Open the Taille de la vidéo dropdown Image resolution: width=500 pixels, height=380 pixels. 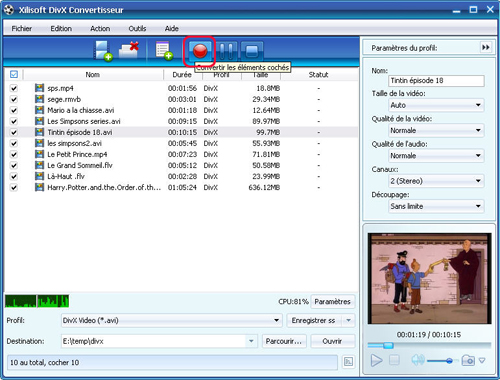[x=436, y=105]
